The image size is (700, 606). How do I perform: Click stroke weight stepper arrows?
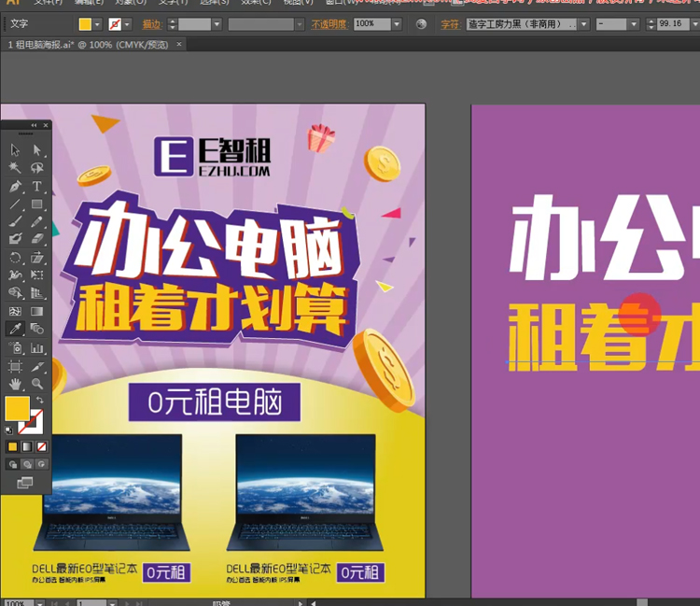pos(173,24)
